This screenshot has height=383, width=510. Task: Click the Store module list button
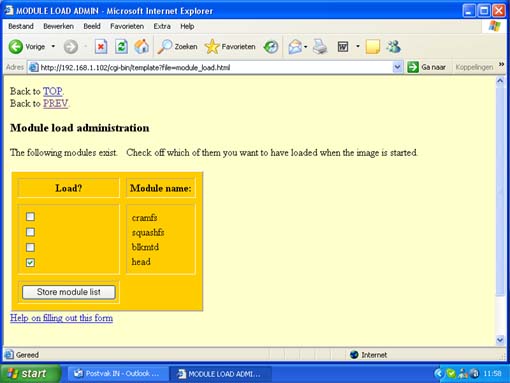[x=69, y=292]
